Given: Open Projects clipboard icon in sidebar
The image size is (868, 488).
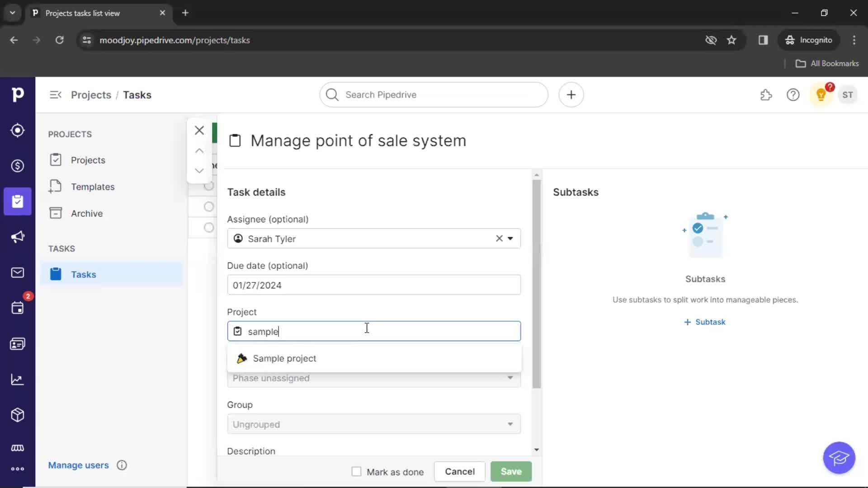Looking at the screenshot, I should 18,202.
